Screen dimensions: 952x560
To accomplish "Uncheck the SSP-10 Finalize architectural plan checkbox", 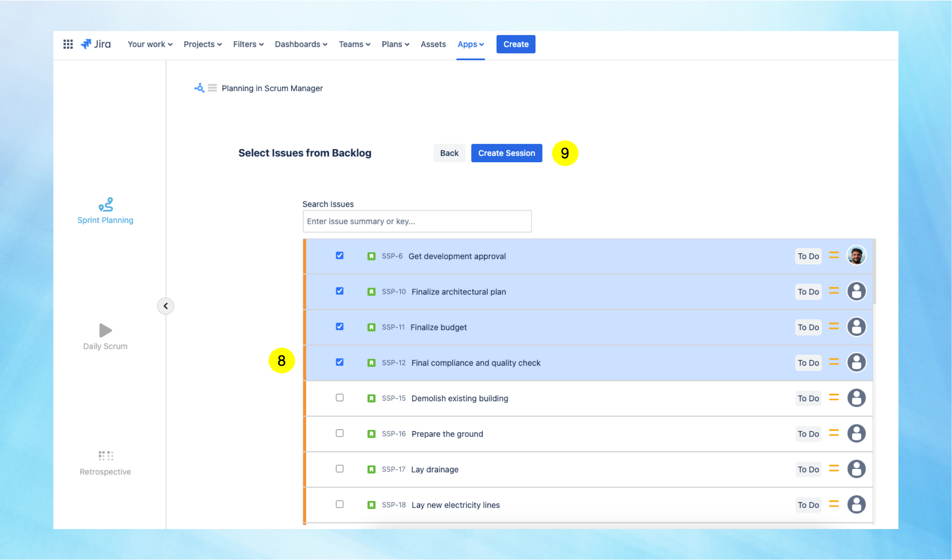I will click(x=340, y=291).
